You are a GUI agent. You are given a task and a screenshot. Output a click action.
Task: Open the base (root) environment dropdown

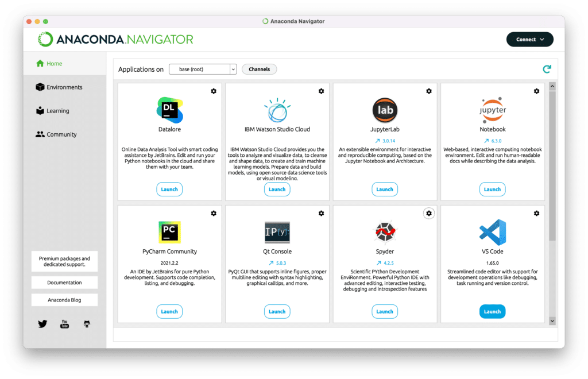(203, 69)
